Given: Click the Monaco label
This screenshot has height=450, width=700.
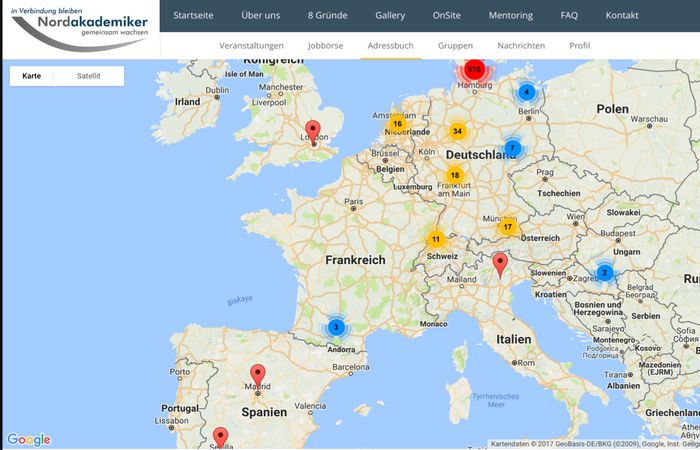Looking at the screenshot, I should coord(433,324).
